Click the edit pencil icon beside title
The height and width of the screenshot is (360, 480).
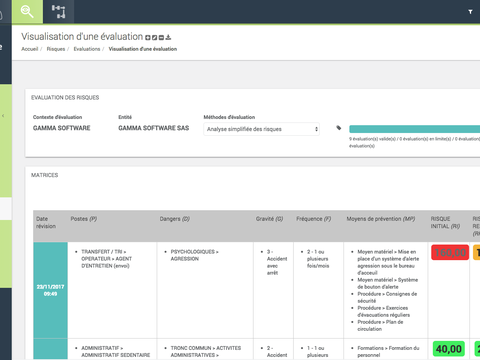[x=154, y=38]
